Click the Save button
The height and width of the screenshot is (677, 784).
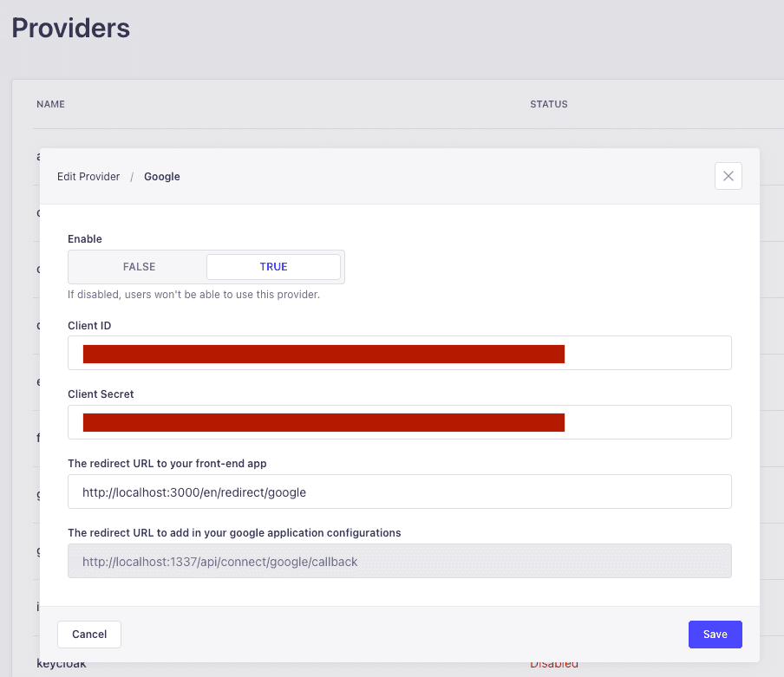pyautogui.click(x=715, y=634)
